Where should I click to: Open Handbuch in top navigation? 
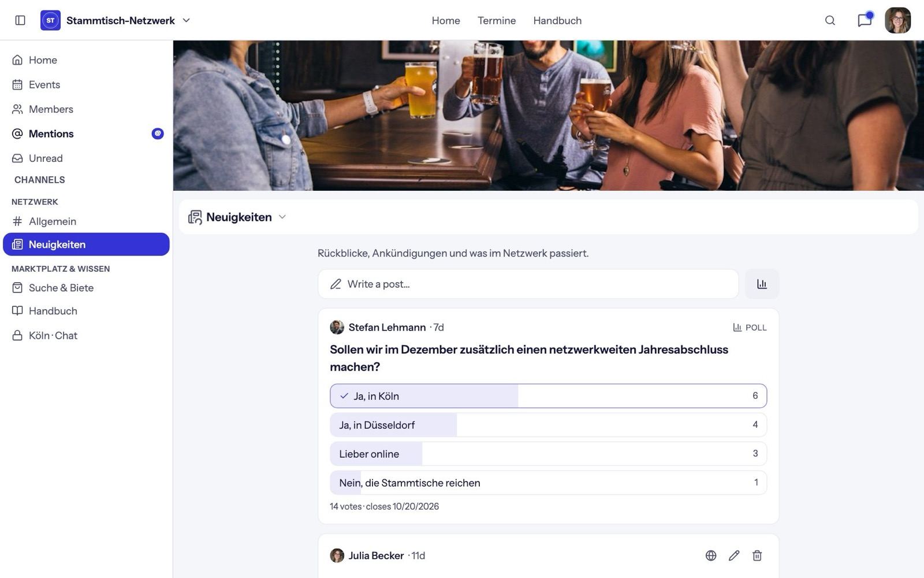[x=557, y=20]
